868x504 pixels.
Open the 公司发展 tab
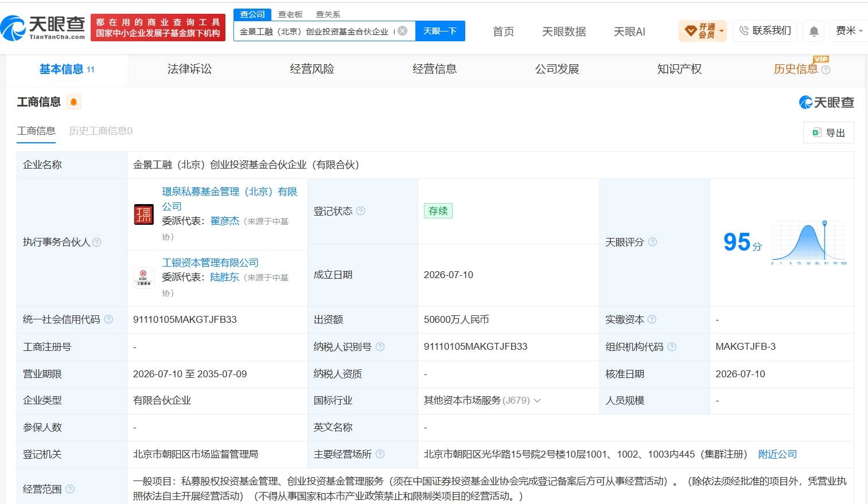click(557, 69)
